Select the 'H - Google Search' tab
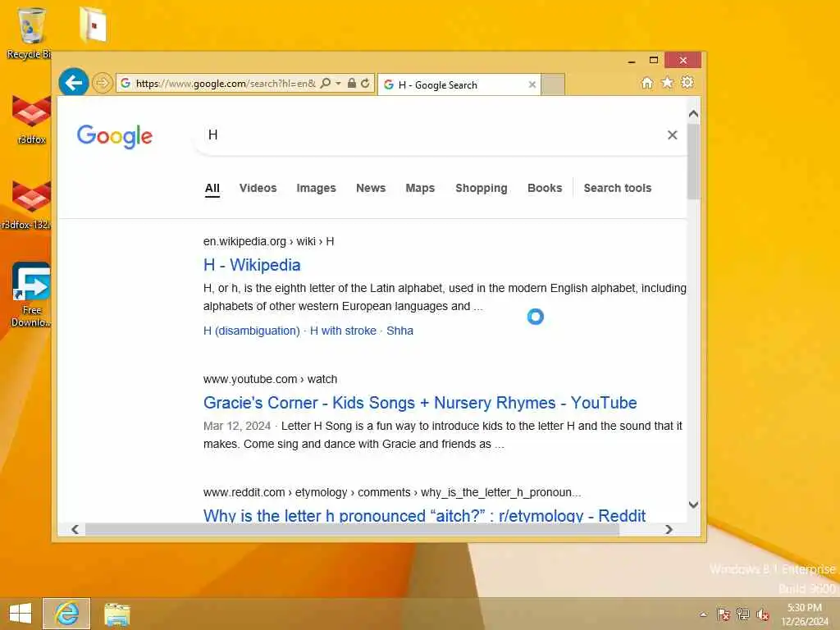This screenshot has width=840, height=630. tap(459, 84)
